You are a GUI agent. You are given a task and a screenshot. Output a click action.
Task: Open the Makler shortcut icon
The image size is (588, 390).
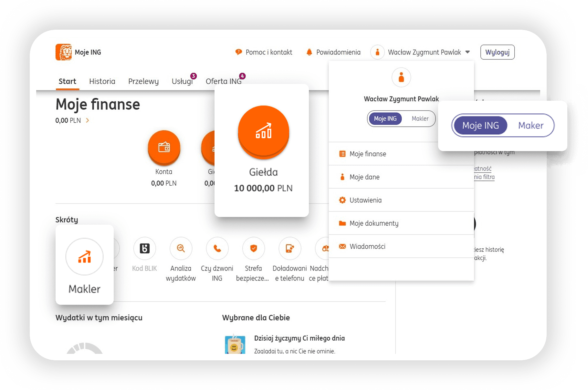point(84,257)
